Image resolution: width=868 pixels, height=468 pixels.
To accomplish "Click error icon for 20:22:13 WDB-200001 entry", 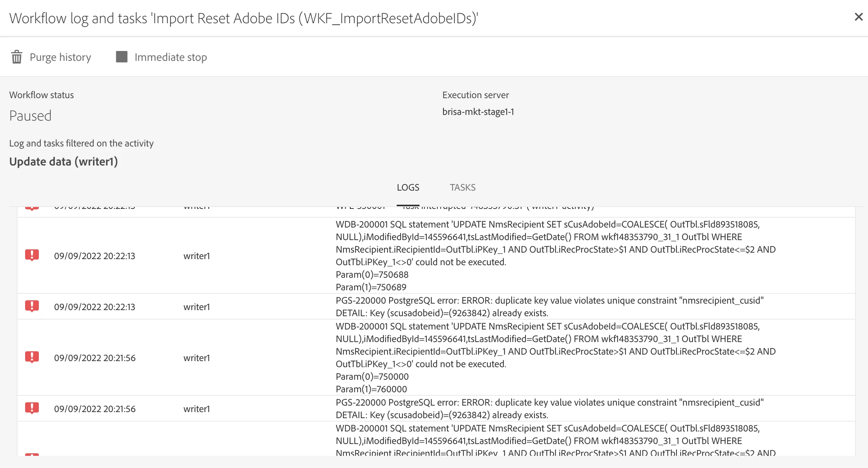I will (x=32, y=255).
